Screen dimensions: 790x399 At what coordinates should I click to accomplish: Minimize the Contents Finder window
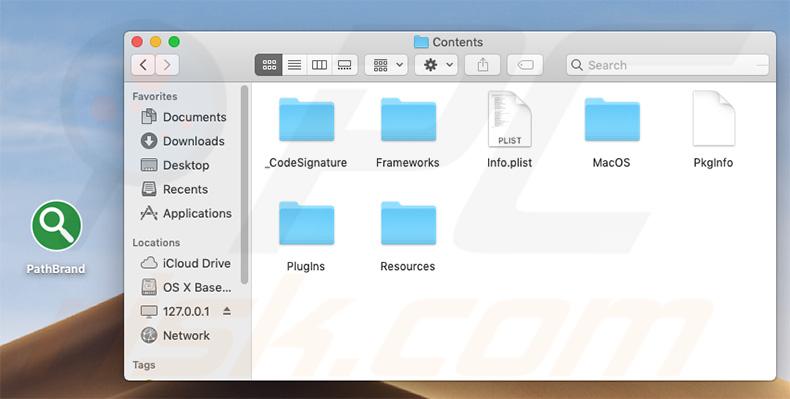156,42
